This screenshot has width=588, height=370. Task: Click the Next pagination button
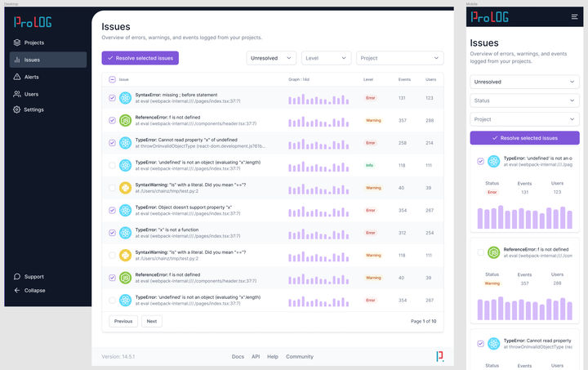tap(152, 321)
